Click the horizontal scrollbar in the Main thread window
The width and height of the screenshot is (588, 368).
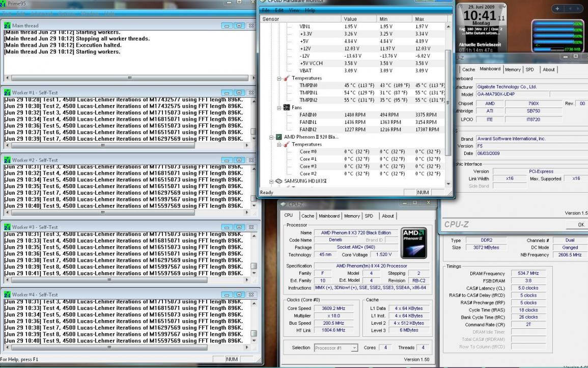tap(130, 78)
